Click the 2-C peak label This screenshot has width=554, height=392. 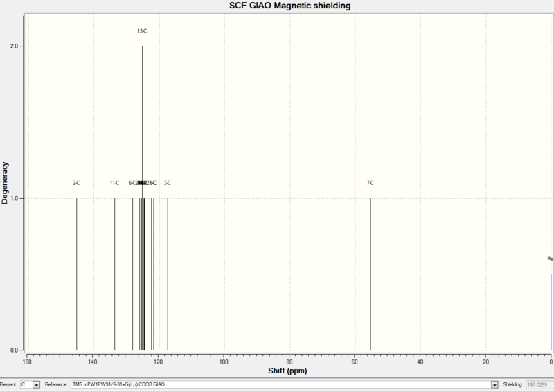pyautogui.click(x=76, y=183)
